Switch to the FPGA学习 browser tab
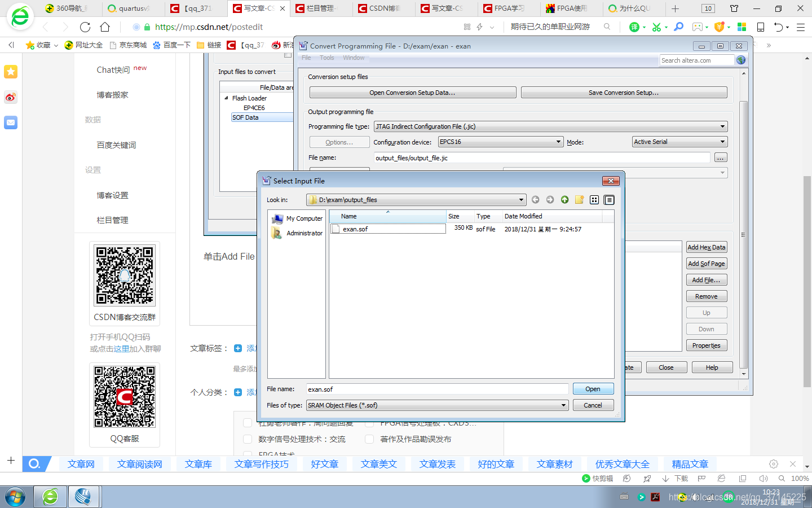The image size is (812, 508). pyautogui.click(x=506, y=8)
